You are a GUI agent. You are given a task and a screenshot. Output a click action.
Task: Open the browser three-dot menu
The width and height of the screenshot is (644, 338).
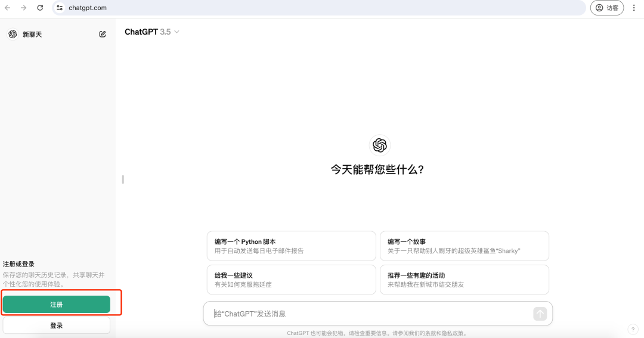click(x=634, y=8)
